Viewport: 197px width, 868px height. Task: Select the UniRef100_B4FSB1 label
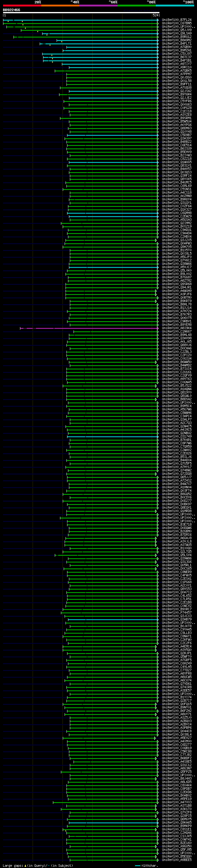176,61
